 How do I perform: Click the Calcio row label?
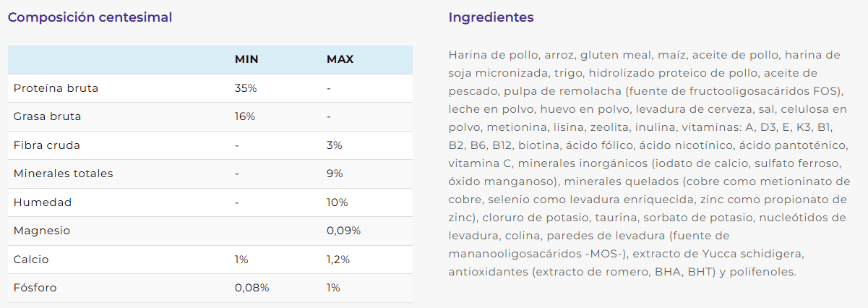(31, 259)
